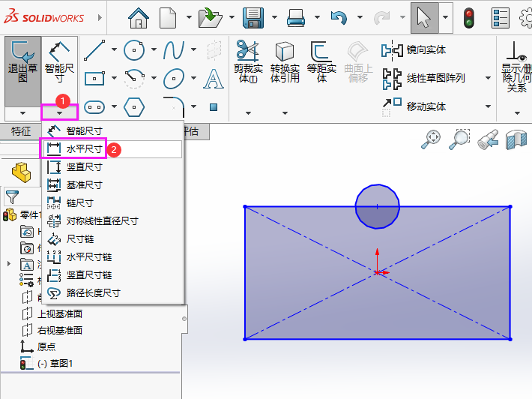This screenshot has height=399, width=532.
Task: Click the Select arrow cursor tool
Action: click(x=424, y=18)
